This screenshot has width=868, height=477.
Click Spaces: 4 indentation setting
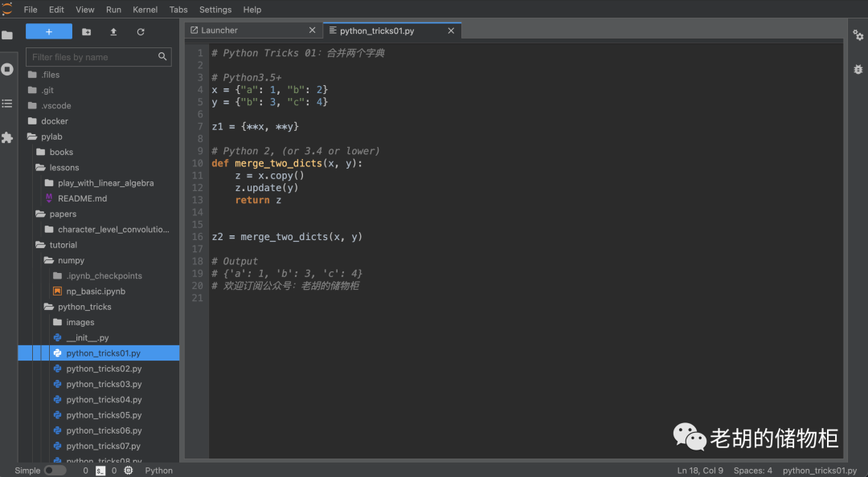click(753, 471)
